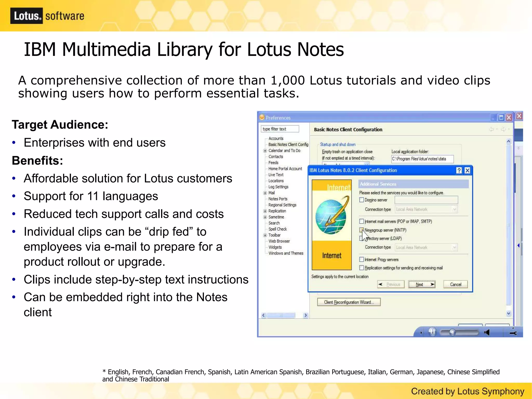Open the player wrench settings icon
This screenshot has height=399, width=532.
(513, 332)
